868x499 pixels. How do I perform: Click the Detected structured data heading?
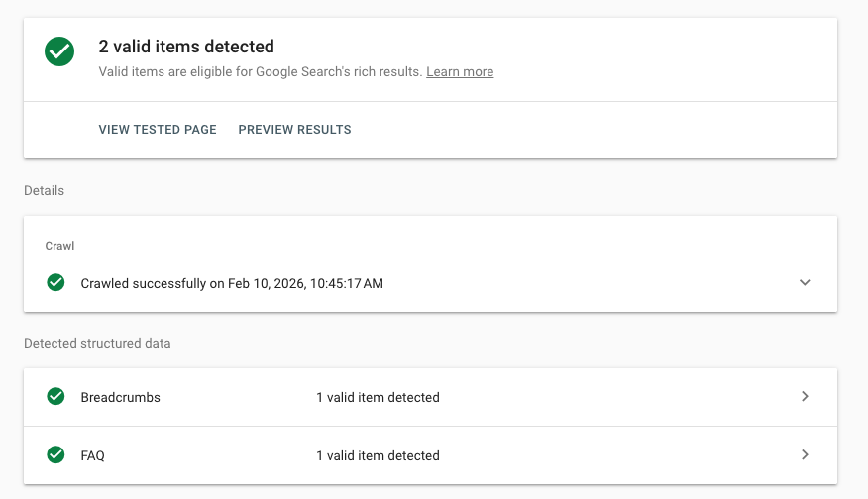point(97,344)
